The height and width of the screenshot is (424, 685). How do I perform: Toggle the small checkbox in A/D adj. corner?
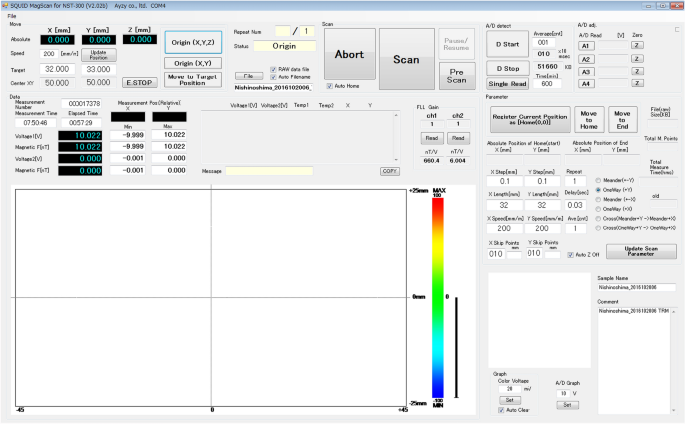point(677,30)
